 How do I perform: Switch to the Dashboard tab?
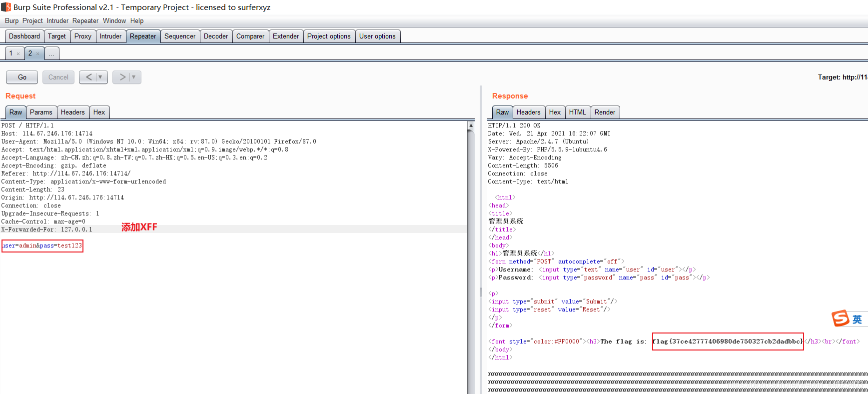tap(24, 36)
